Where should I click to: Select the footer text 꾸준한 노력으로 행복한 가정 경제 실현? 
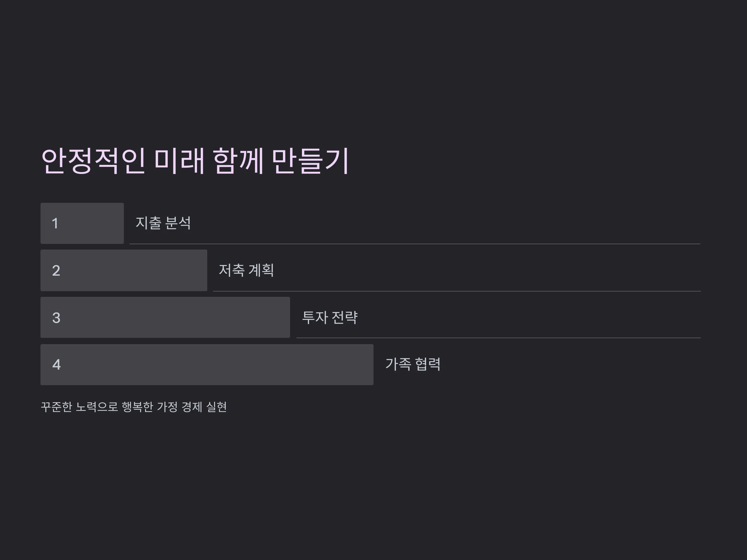(x=134, y=407)
